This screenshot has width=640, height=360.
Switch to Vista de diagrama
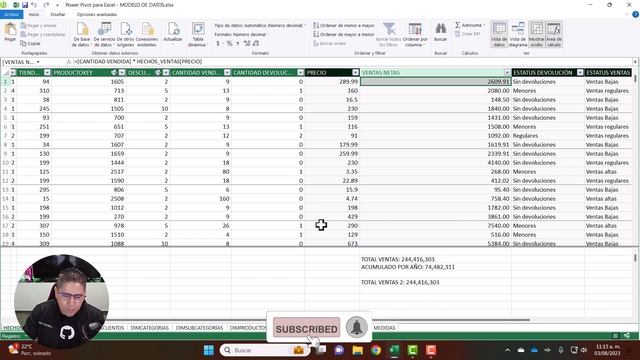coord(518,35)
